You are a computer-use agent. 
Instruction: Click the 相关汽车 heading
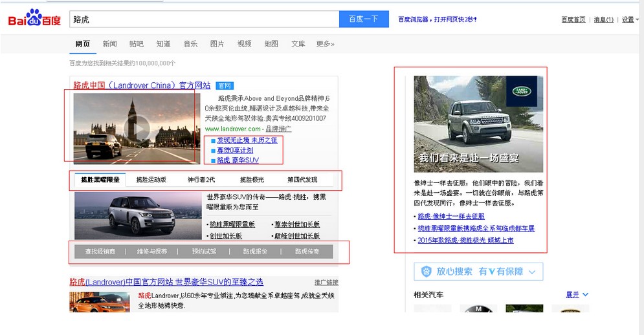click(x=428, y=295)
